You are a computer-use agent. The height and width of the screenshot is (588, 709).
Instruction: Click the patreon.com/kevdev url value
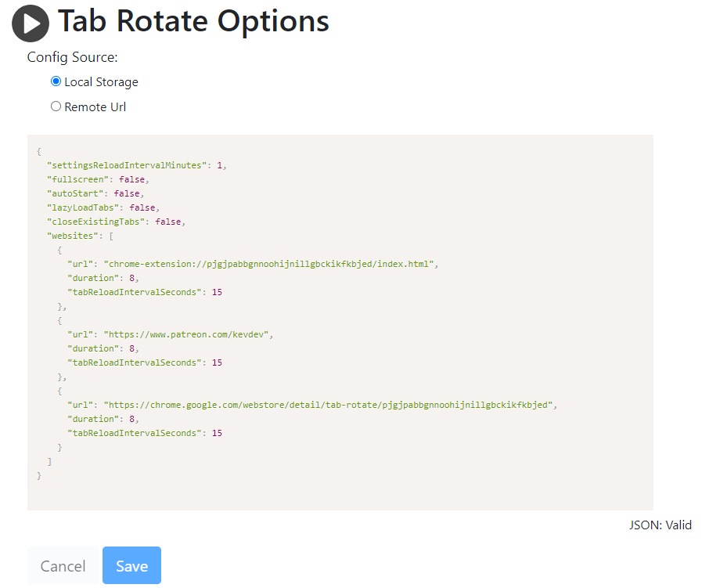tap(186, 334)
